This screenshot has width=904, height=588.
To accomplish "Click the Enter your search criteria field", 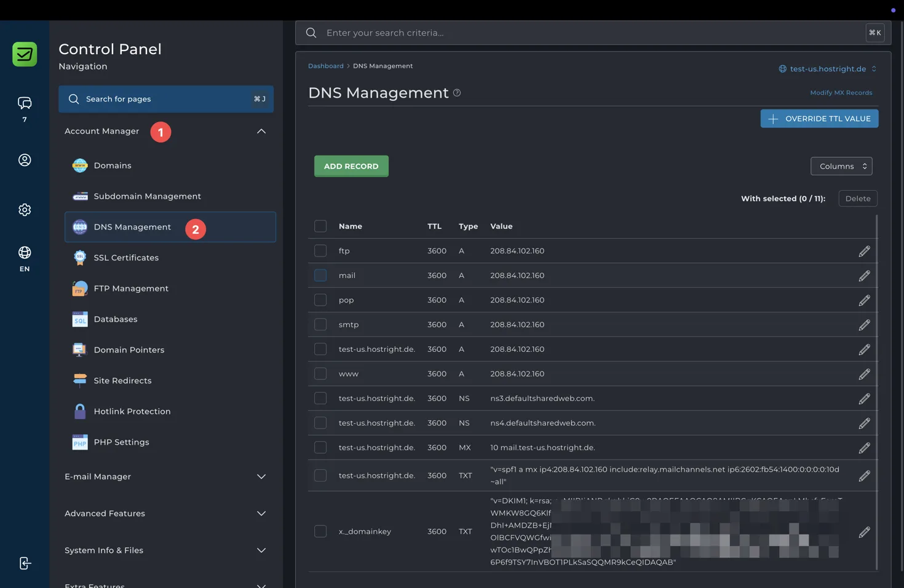I will click(593, 33).
